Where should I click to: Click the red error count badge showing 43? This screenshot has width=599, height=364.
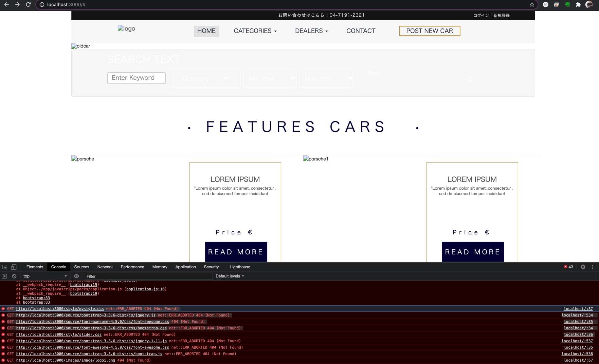[x=568, y=267]
